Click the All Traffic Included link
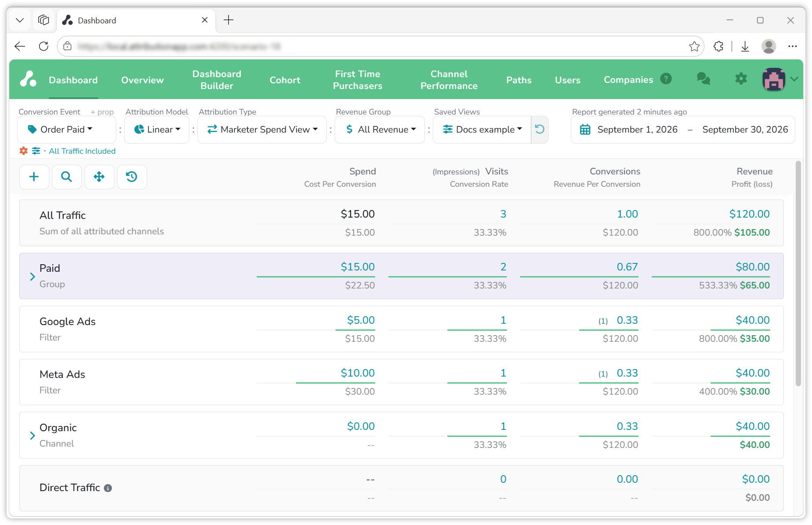 tap(82, 151)
